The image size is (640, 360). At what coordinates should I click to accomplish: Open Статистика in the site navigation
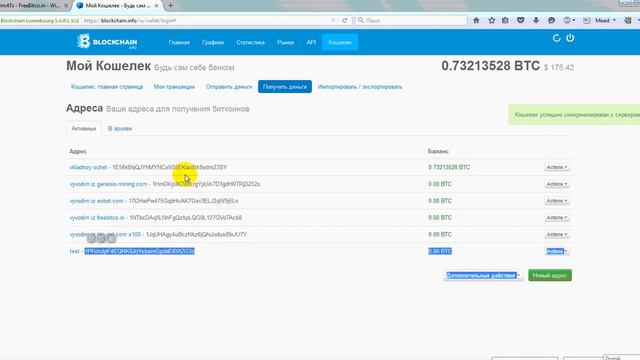[x=250, y=42]
